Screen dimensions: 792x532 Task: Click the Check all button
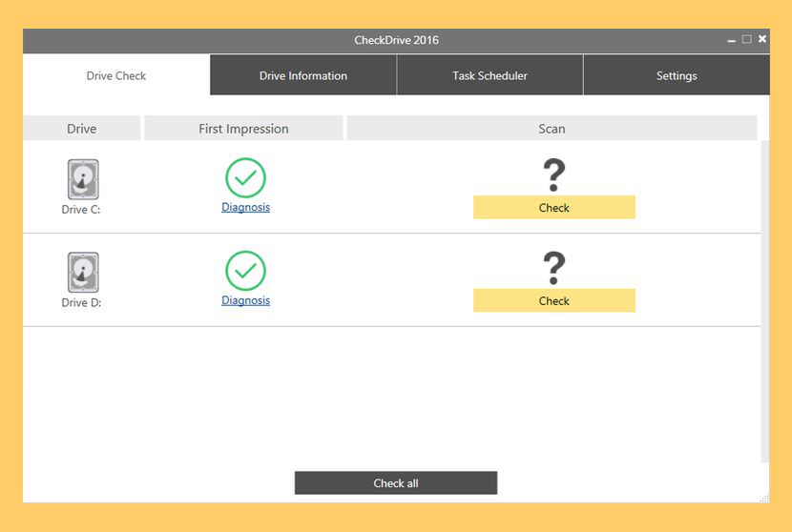(396, 483)
